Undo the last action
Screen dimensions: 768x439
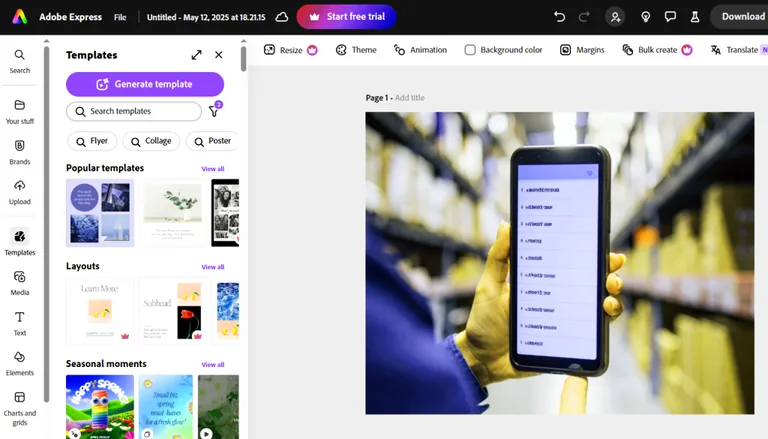pyautogui.click(x=559, y=17)
